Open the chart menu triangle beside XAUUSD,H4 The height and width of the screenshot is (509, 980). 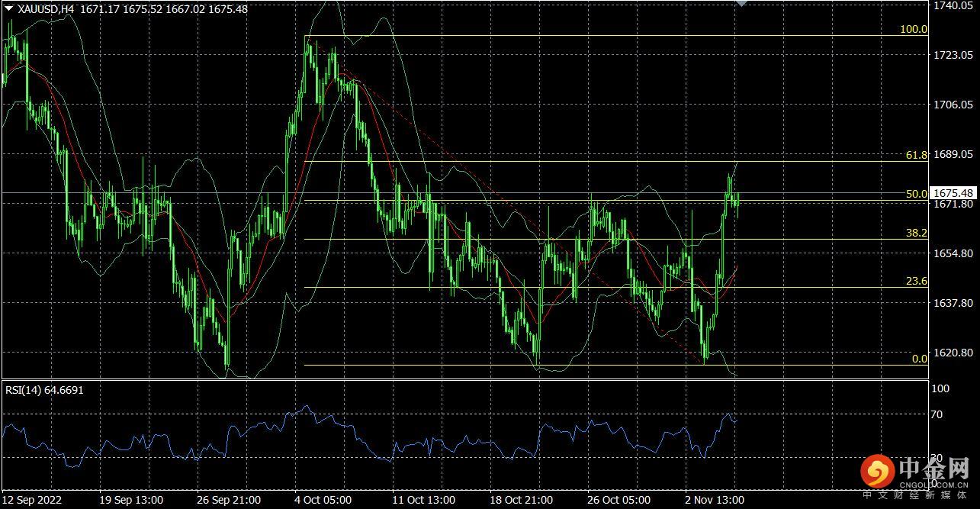pos(8,8)
